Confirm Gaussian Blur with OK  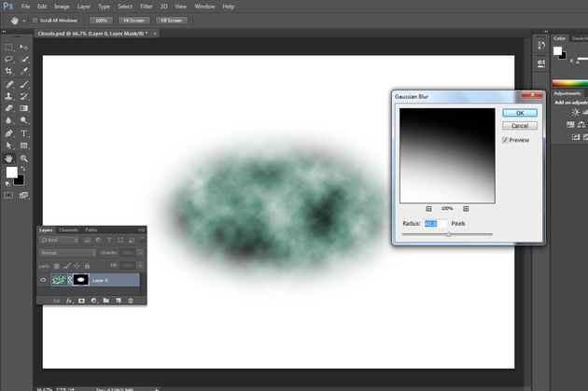pyautogui.click(x=520, y=113)
